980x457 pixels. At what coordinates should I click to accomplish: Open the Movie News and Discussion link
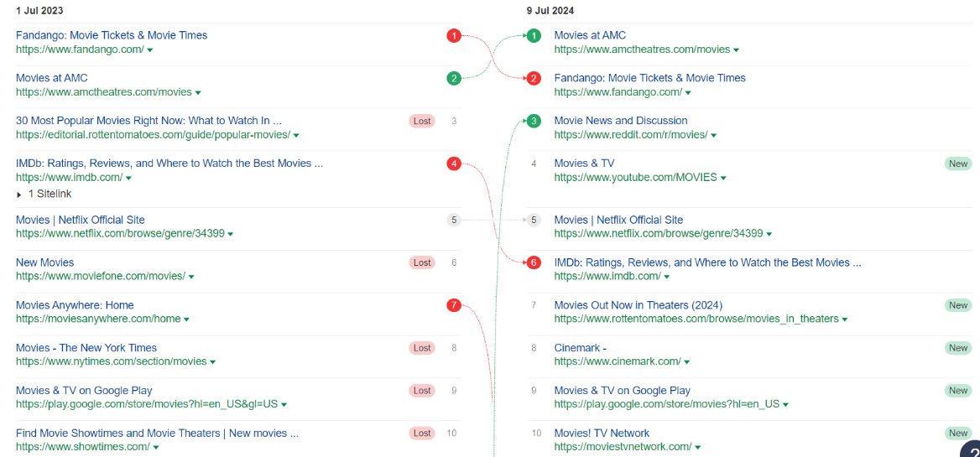click(x=621, y=121)
